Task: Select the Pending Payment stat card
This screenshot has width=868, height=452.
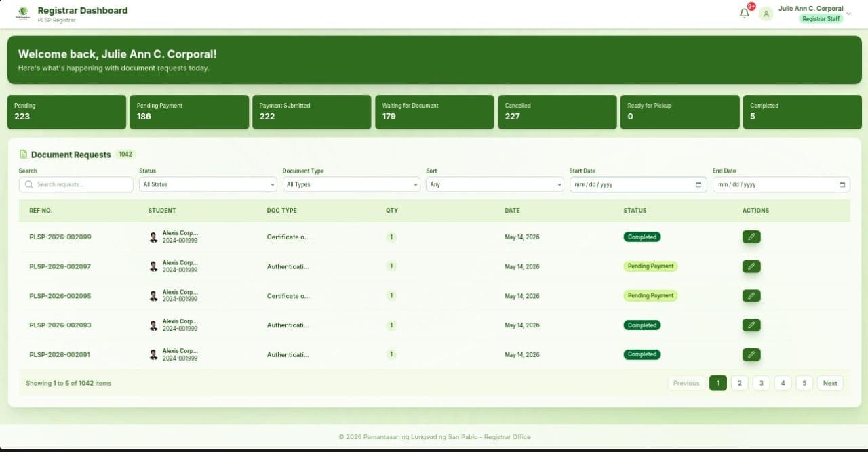Action: point(189,112)
